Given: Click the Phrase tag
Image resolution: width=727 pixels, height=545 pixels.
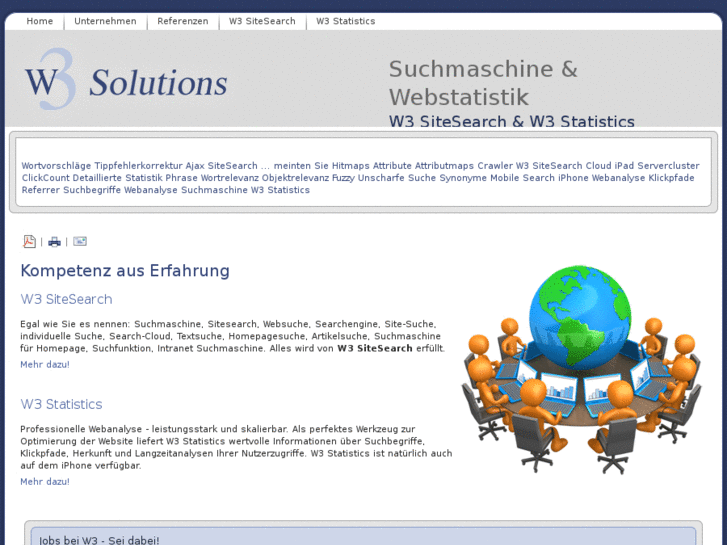Looking at the screenshot, I should [181, 178].
